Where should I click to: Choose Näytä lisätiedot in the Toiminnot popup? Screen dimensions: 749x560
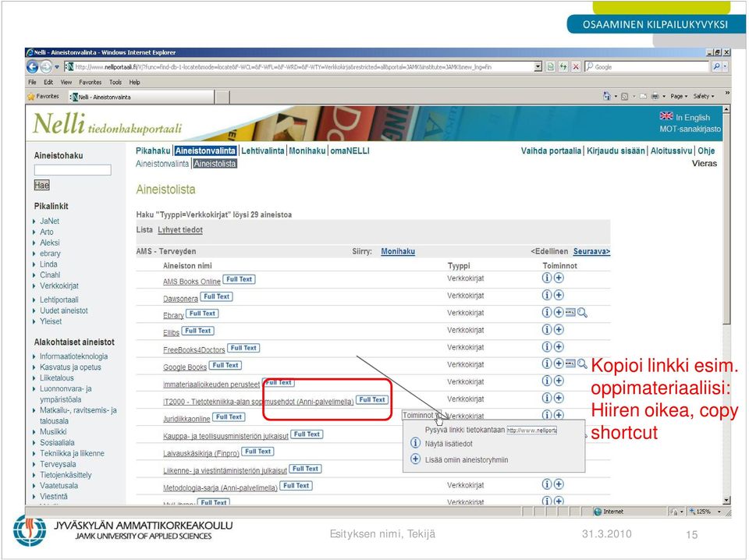(449, 444)
